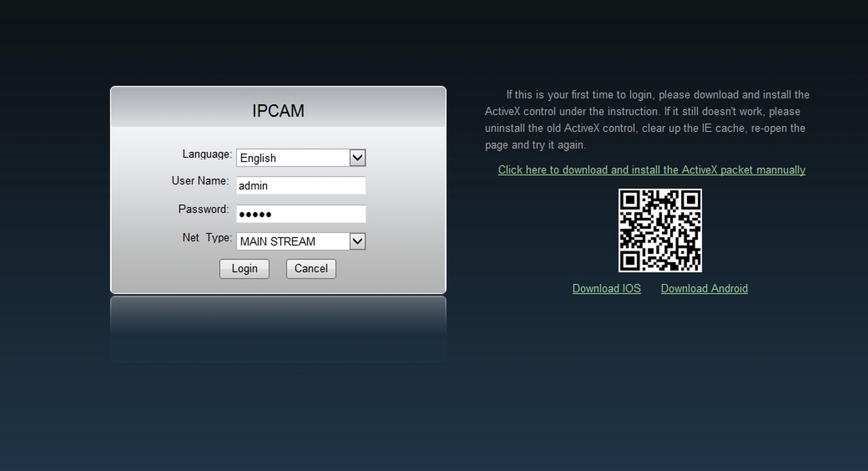
Task: Click the Cancel button
Action: pos(311,269)
